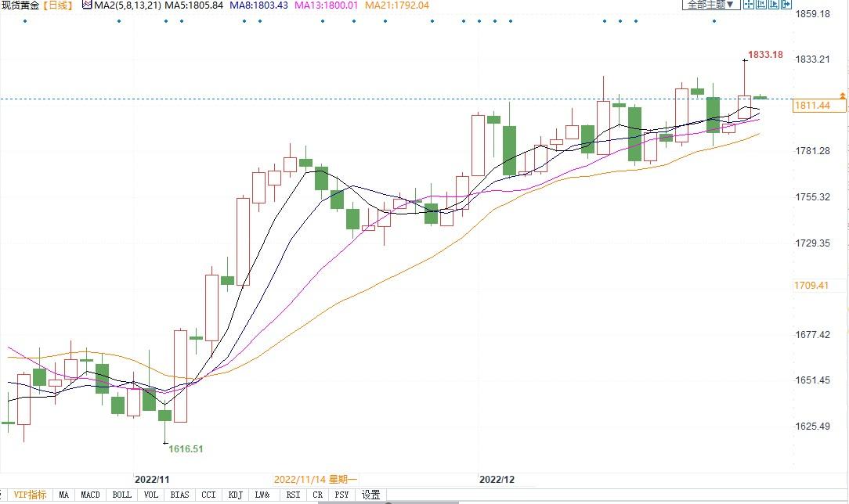
Task: Switch to the MACD indicator tab
Action: 90,495
